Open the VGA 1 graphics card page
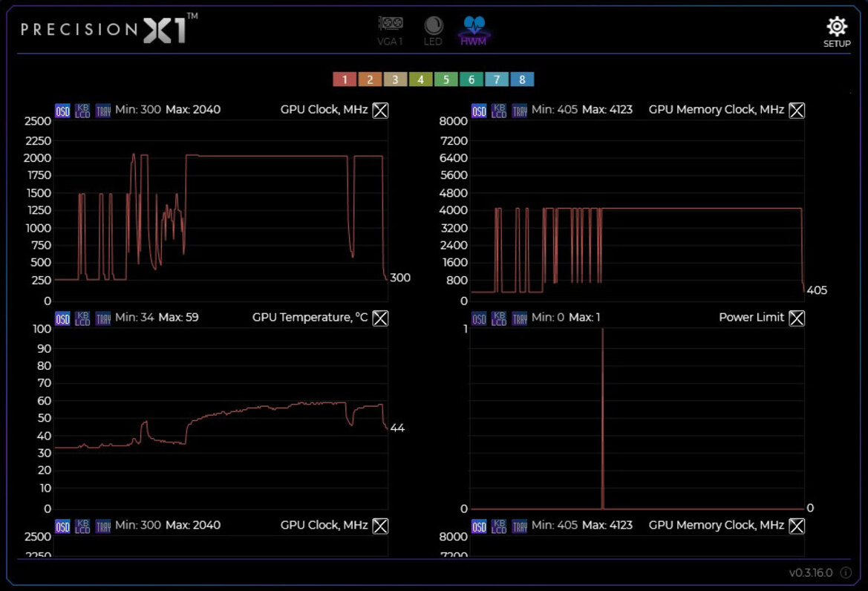The image size is (868, 591). pyautogui.click(x=391, y=31)
